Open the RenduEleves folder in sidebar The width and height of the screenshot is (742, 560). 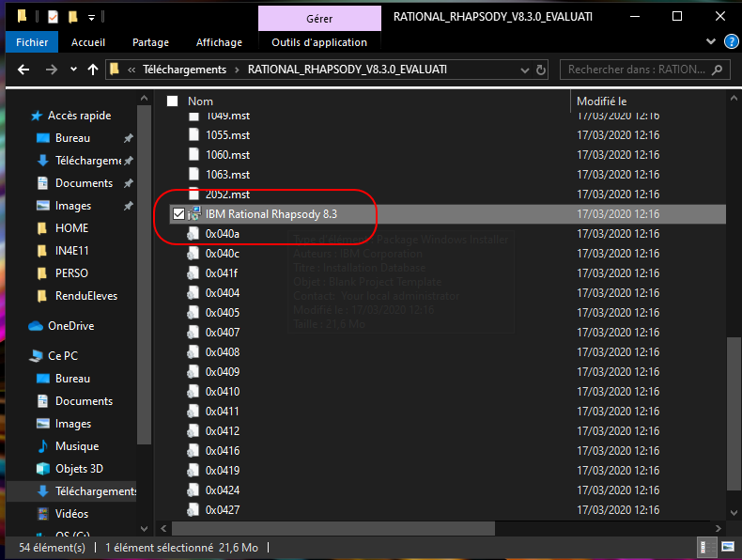86,296
